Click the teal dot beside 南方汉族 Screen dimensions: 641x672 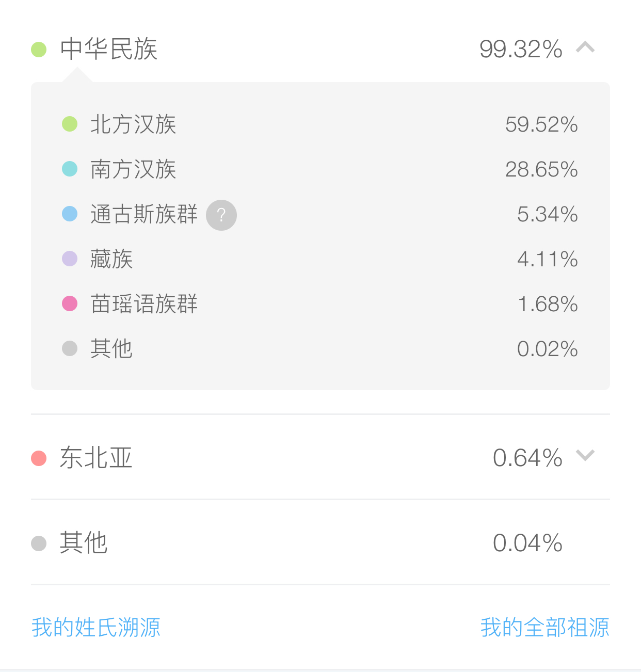[x=70, y=169]
